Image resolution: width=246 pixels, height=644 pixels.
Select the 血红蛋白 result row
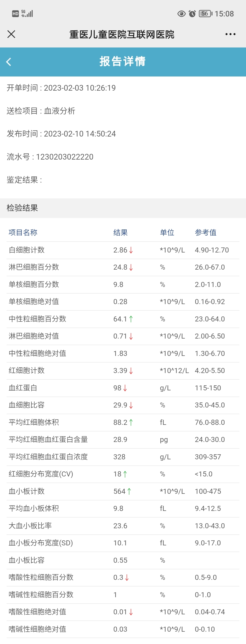coord(123,388)
